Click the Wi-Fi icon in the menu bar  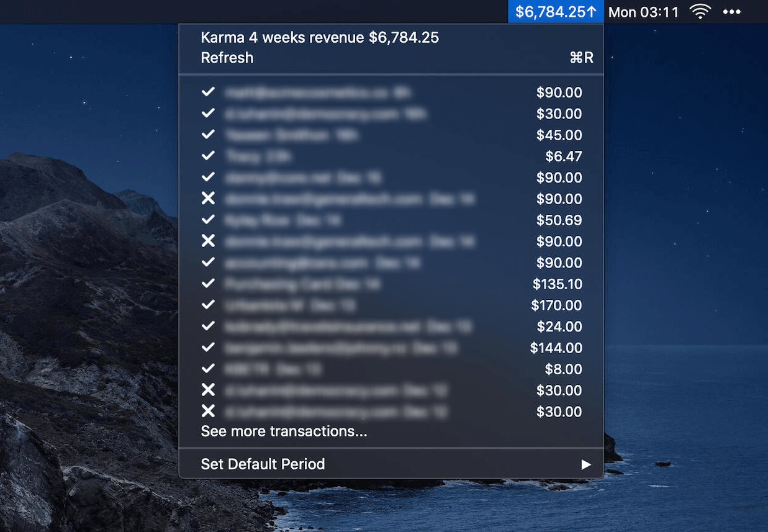700,12
